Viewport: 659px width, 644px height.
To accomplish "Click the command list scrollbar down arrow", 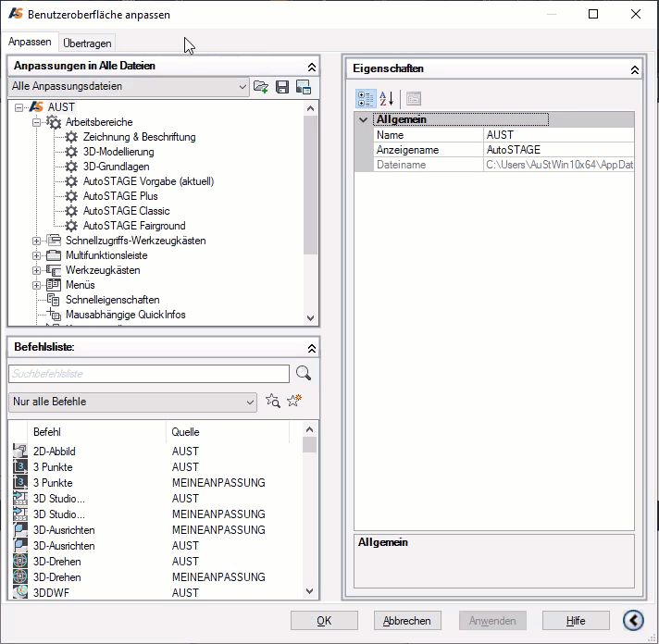I will click(310, 591).
